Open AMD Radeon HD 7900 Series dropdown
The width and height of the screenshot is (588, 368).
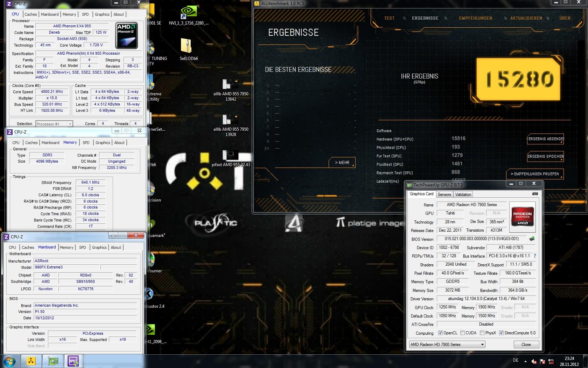tap(447, 345)
